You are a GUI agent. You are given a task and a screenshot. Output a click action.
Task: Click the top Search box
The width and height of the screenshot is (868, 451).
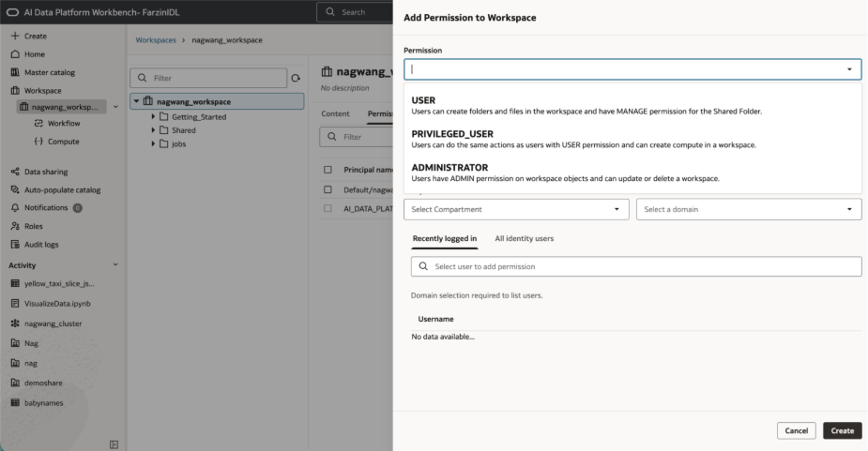(x=355, y=11)
